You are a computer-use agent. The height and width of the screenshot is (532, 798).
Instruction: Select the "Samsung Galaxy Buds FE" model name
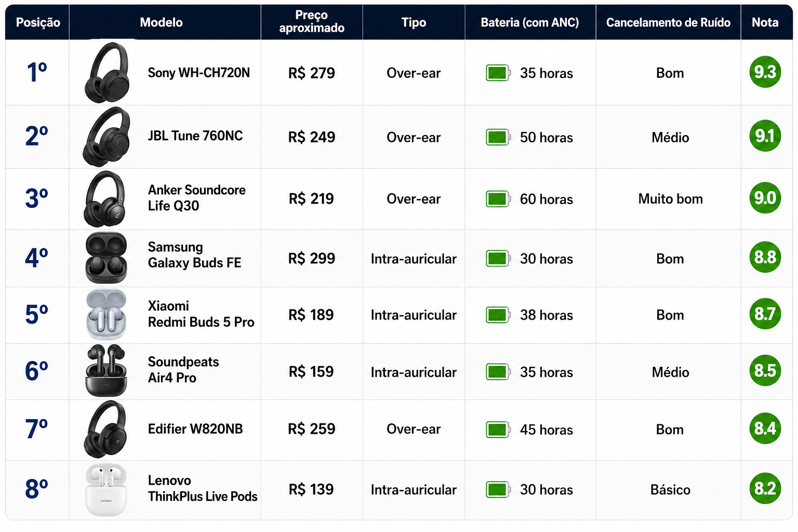(194, 255)
